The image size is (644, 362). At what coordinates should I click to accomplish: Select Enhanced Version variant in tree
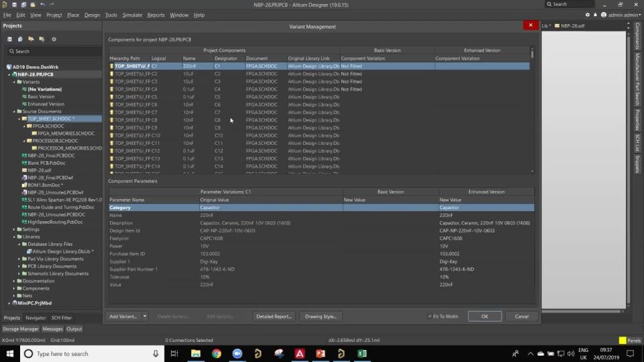click(x=46, y=104)
